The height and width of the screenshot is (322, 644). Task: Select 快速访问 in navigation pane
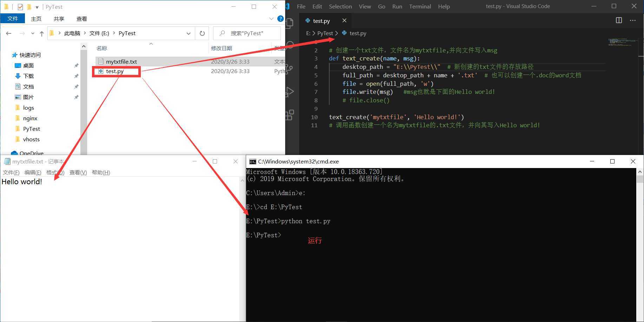point(30,55)
